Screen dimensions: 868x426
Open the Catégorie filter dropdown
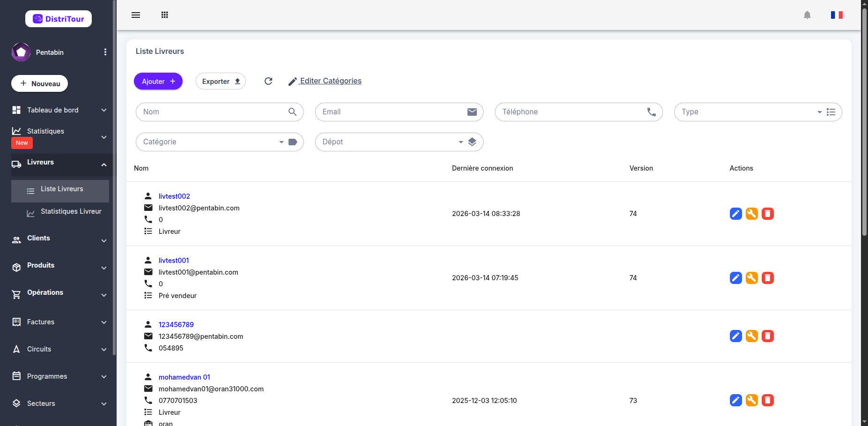[x=220, y=142]
